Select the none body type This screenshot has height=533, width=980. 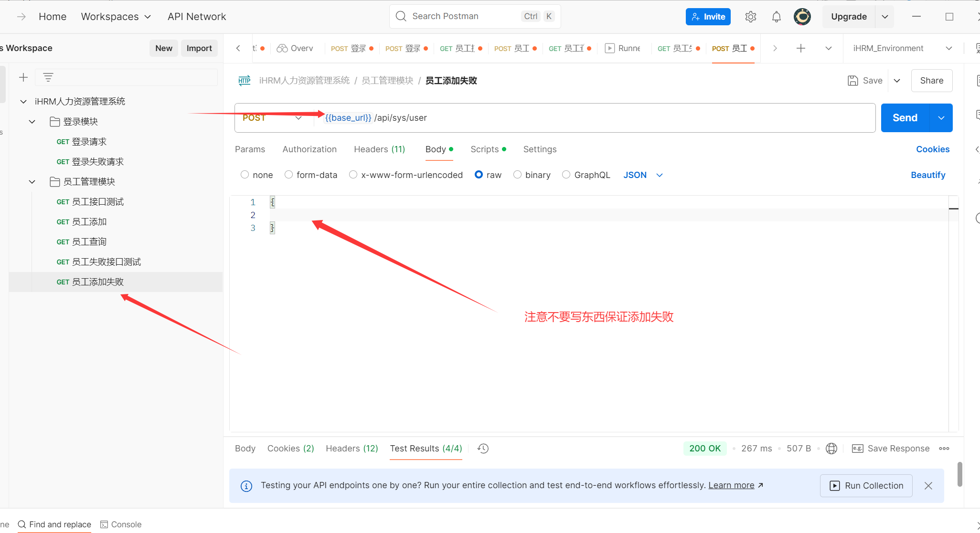[x=245, y=175]
